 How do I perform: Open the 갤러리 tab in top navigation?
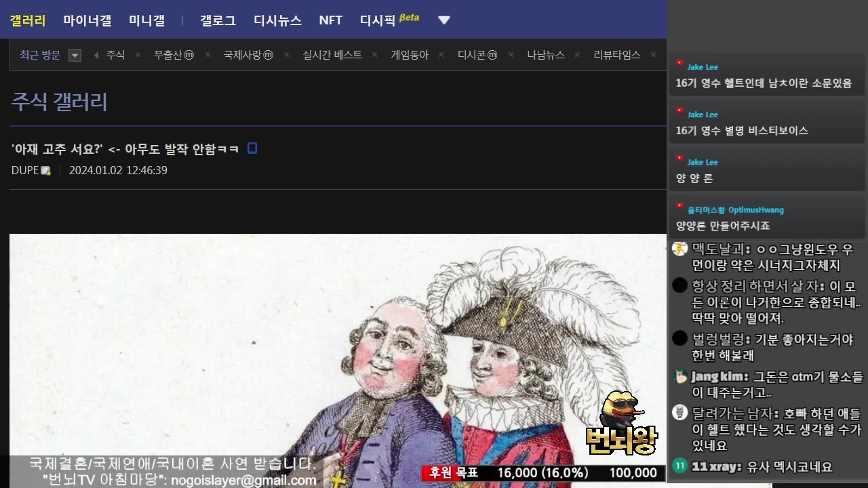pos(28,20)
